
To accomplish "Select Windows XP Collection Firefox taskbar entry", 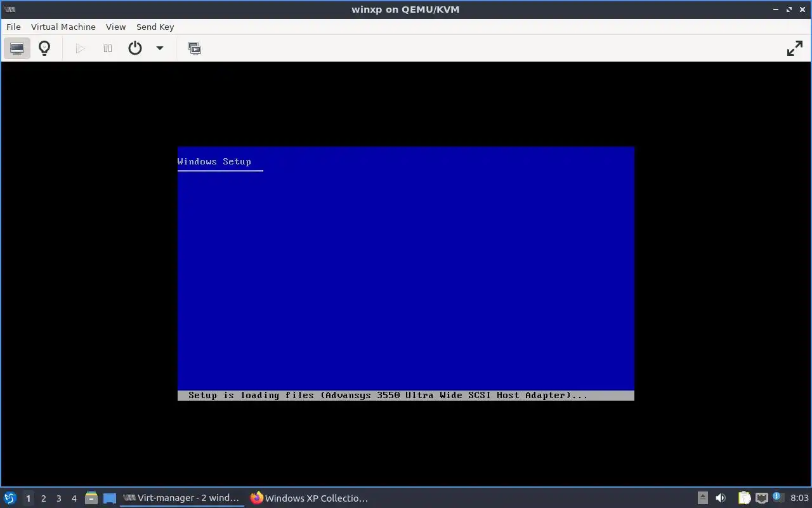I will click(x=310, y=498).
